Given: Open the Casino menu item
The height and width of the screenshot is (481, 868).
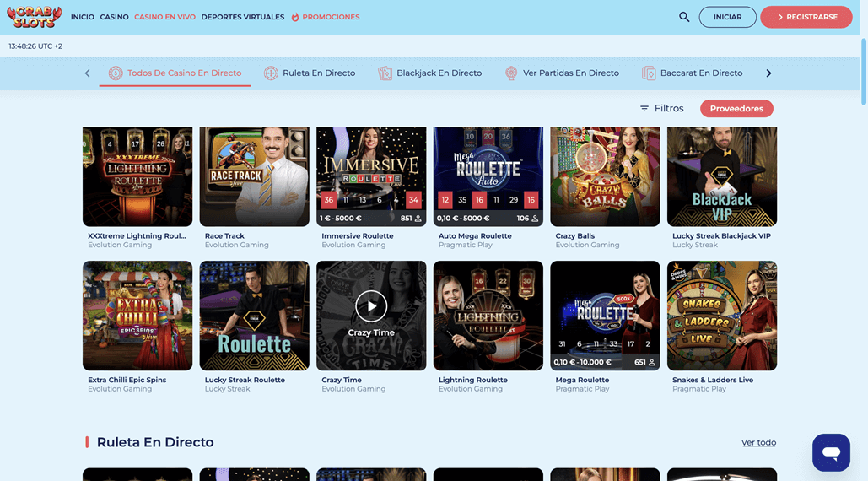Looking at the screenshot, I should point(114,17).
